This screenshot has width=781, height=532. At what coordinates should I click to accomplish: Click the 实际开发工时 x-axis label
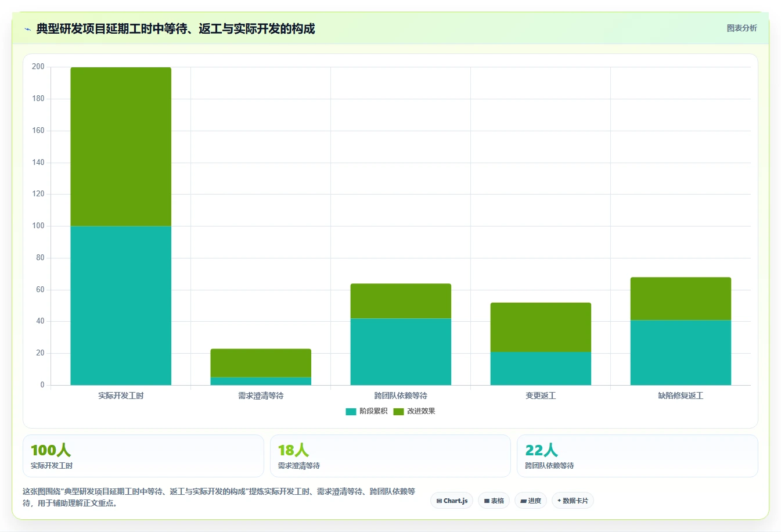121,396
